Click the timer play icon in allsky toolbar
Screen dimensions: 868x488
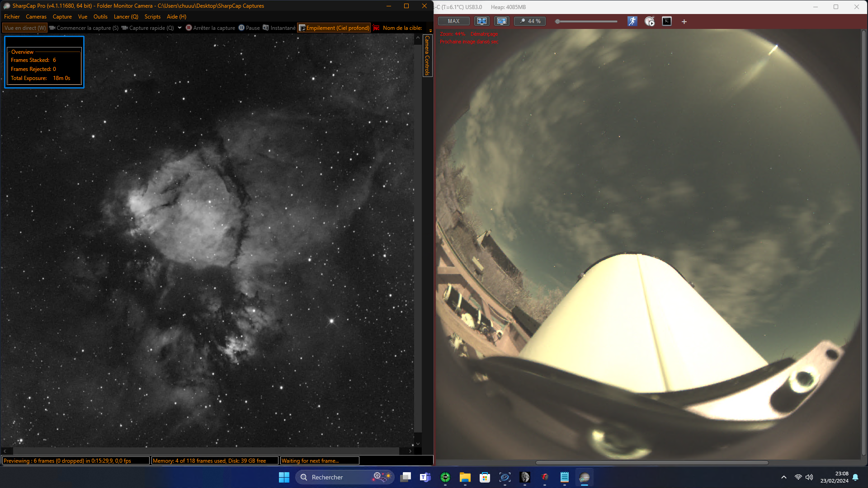point(650,21)
